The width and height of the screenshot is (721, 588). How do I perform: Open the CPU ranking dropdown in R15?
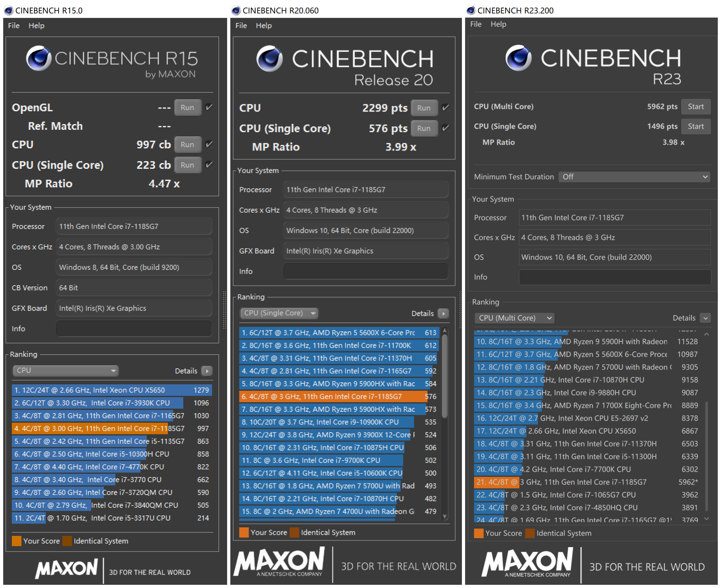click(65, 371)
